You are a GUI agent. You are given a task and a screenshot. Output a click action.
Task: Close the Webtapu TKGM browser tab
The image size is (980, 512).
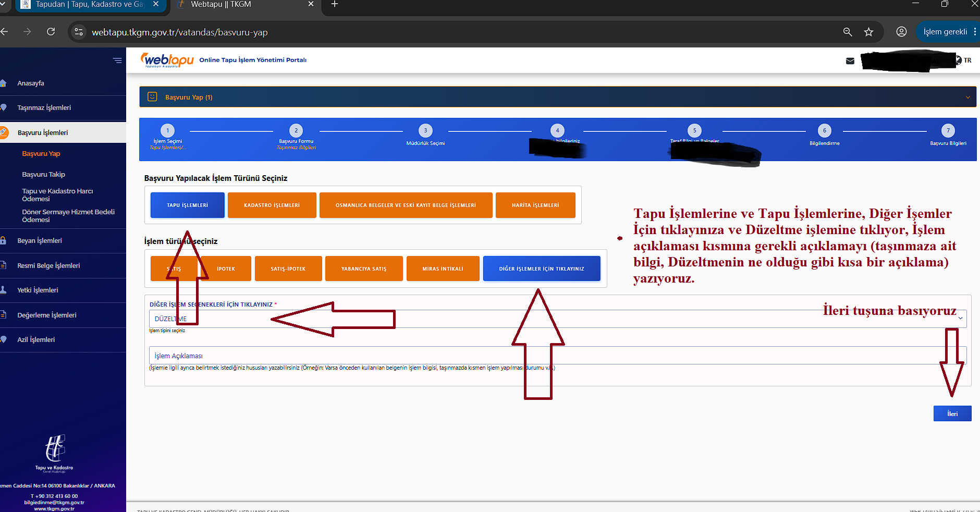point(311,4)
